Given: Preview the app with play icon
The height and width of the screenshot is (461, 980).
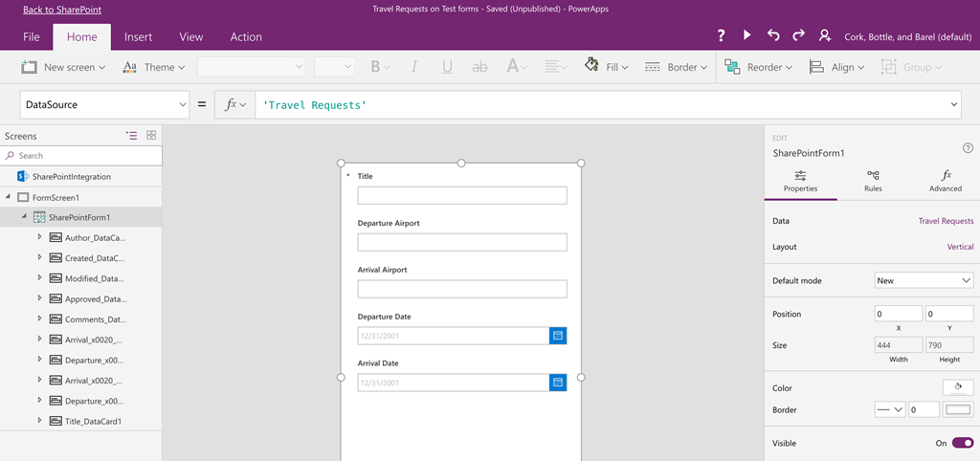Looking at the screenshot, I should tap(746, 35).
